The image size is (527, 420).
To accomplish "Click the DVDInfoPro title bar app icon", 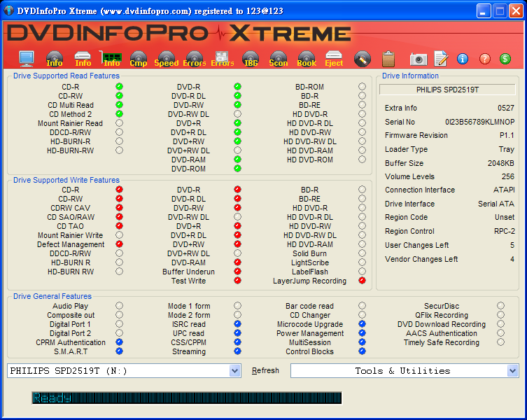I will pos(8,10).
